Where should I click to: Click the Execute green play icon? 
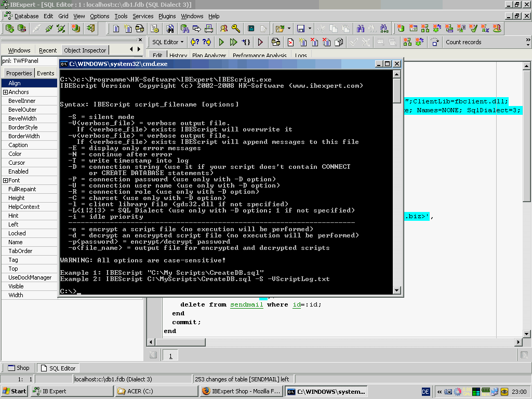(x=221, y=42)
